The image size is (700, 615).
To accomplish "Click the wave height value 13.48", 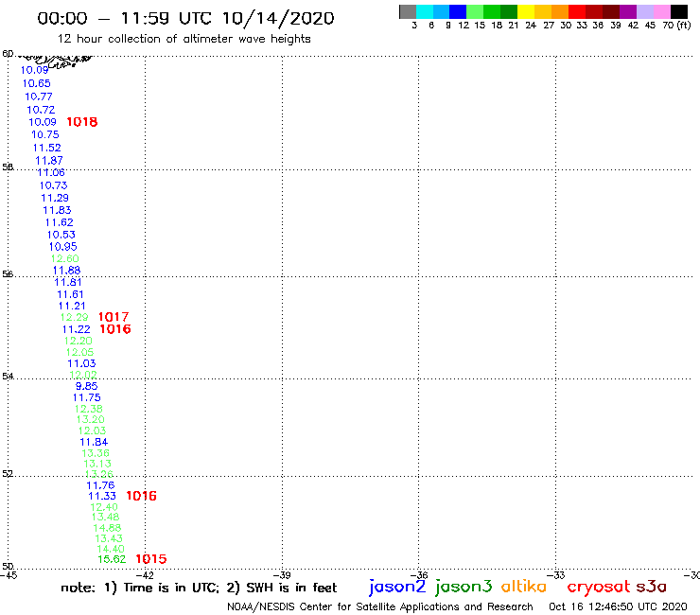I will 105,517.
